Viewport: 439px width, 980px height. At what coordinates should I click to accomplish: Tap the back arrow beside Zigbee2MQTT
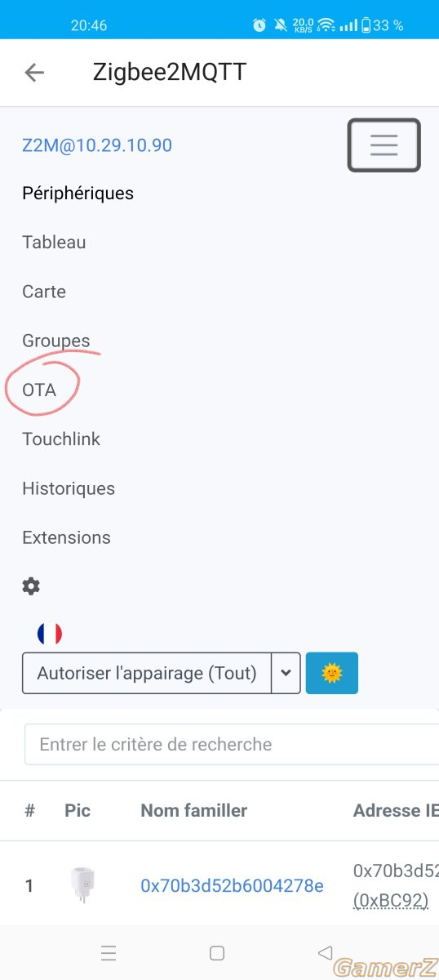(x=34, y=72)
